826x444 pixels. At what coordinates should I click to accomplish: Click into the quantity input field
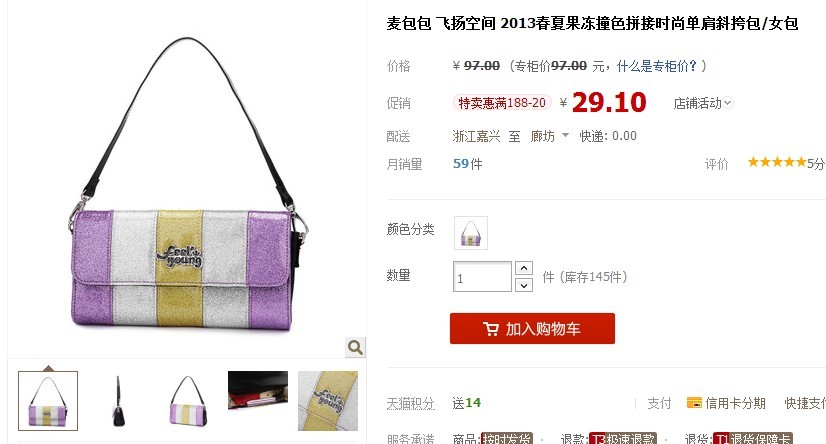(x=482, y=277)
